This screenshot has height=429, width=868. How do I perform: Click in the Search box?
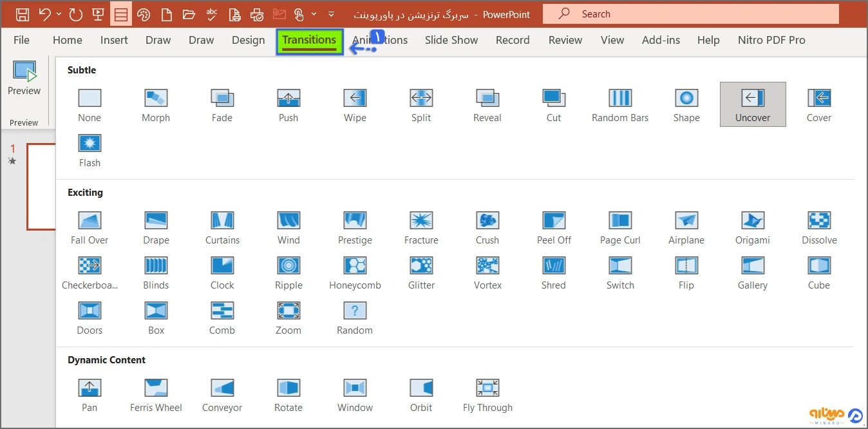691,14
